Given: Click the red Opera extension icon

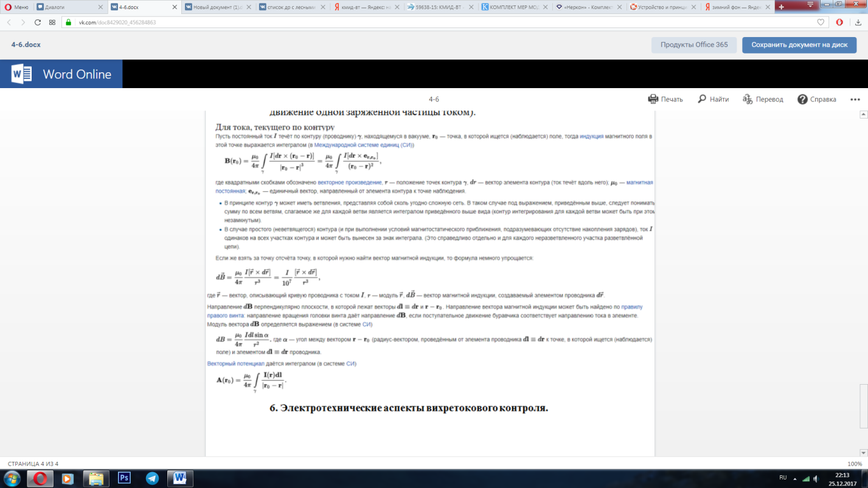Looking at the screenshot, I should 839,22.
